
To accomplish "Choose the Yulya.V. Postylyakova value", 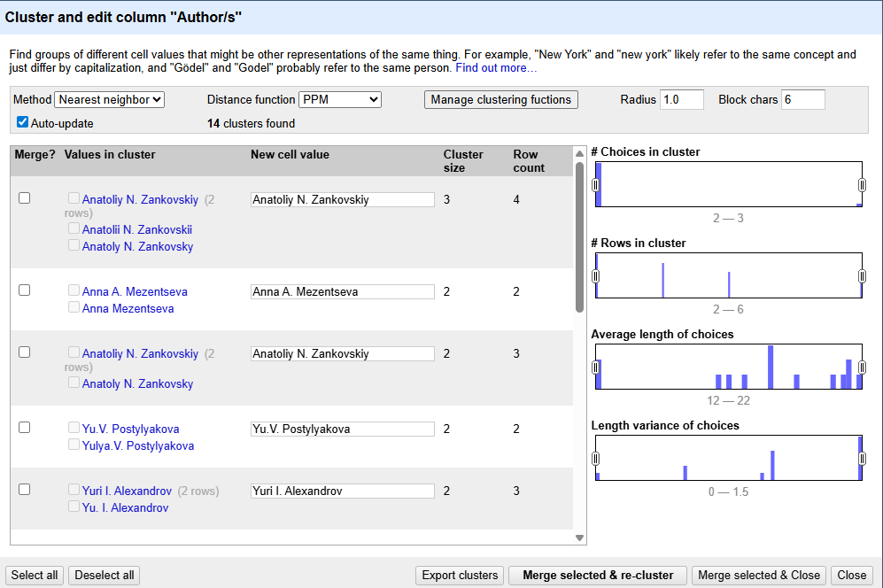I will pyautogui.click(x=138, y=446).
